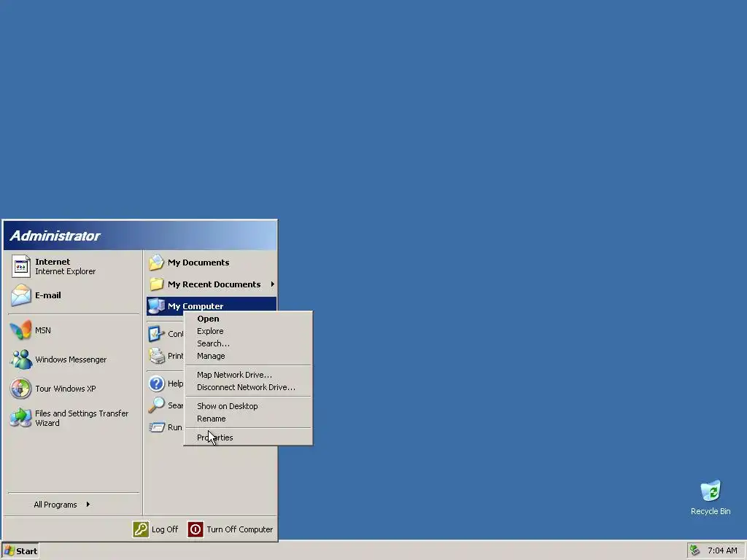The image size is (747, 560).
Task: Expand My Recent Documents submenu arrow
Action: (x=273, y=284)
